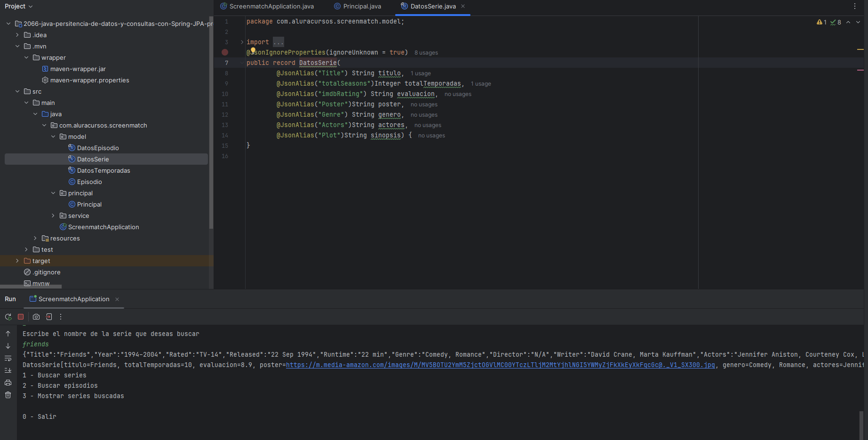Image resolution: width=868 pixels, height=440 pixels.
Task: Click '1 usage' hint beside totalTemporadas
Action: click(480, 84)
